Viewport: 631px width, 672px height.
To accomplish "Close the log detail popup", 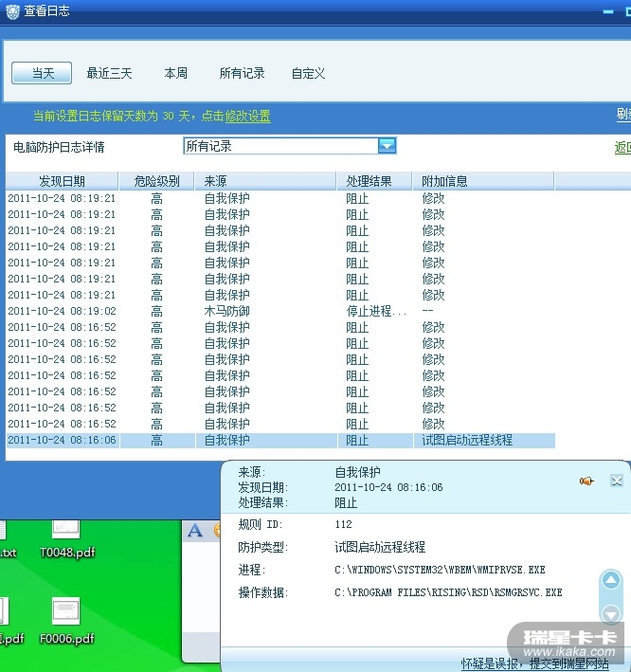I will click(617, 481).
